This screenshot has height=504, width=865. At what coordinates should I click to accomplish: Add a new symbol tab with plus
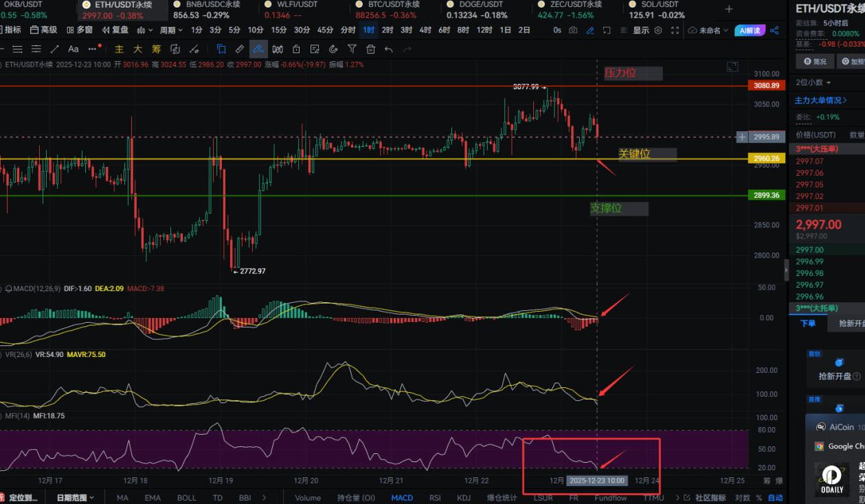coord(729,9)
